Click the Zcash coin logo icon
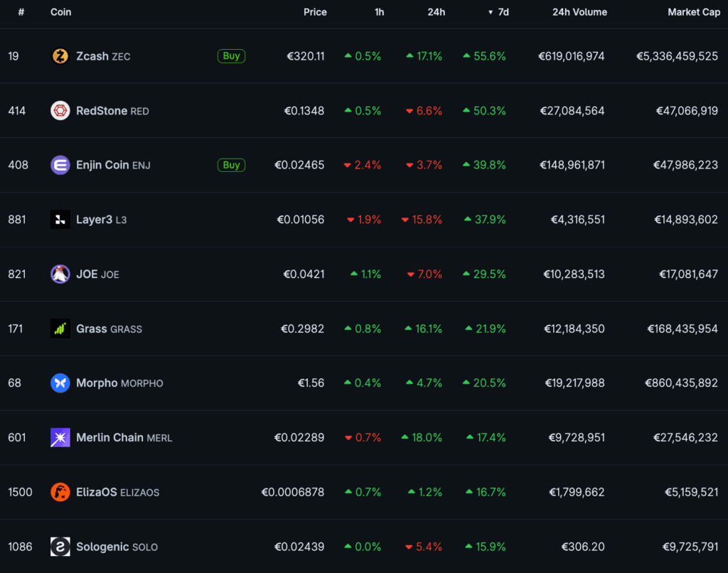Screen dimensions: 728x573 pyautogui.click(x=60, y=56)
